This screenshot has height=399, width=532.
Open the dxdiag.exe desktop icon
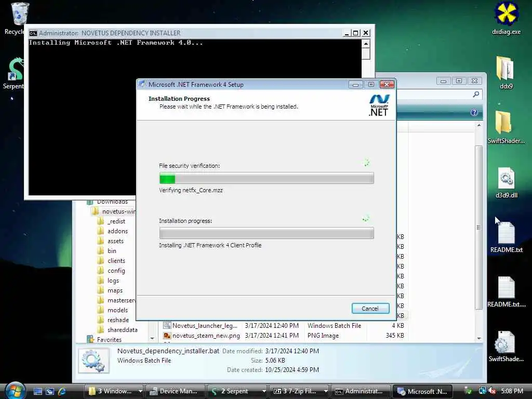coord(506,19)
